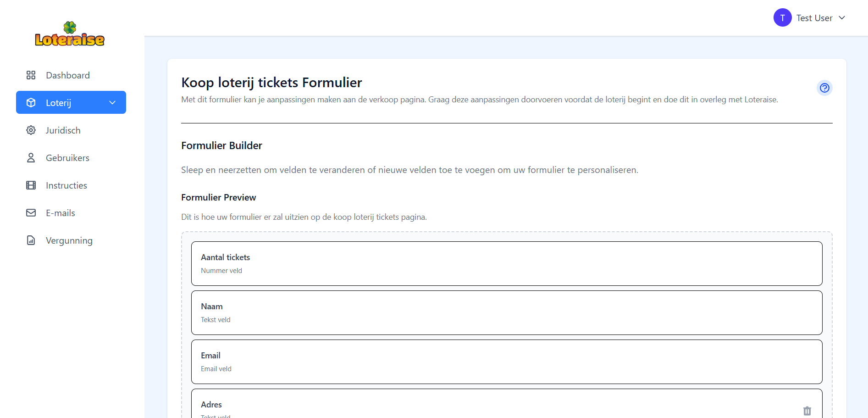Open the Dashboard menu item
The width and height of the screenshot is (868, 418).
68,75
